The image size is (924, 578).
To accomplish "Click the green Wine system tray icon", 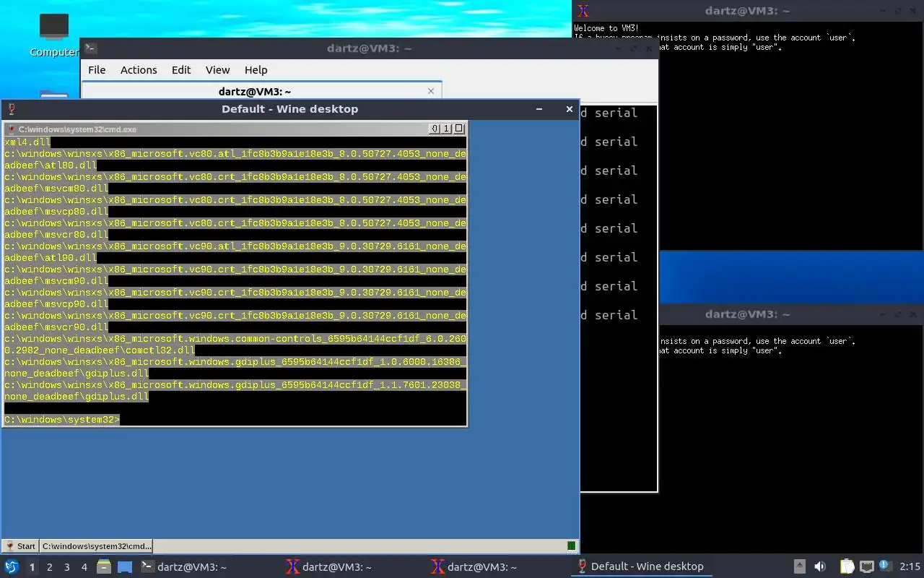I will 571,546.
